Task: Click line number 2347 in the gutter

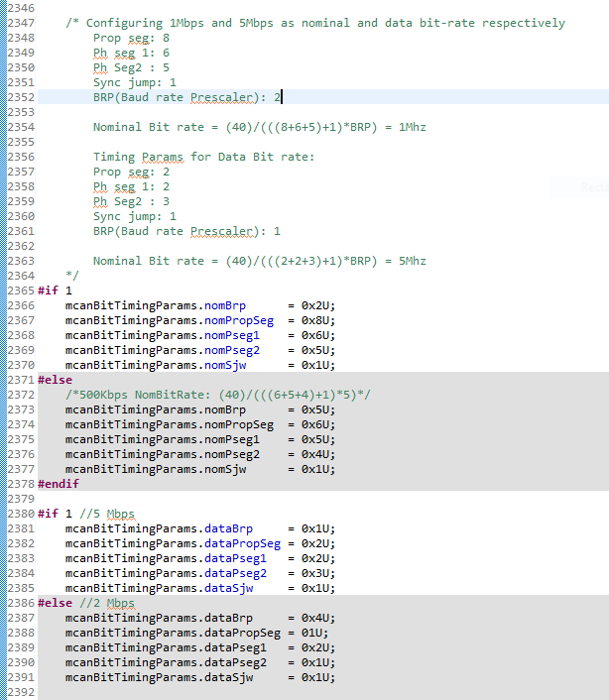Action: coord(21,23)
